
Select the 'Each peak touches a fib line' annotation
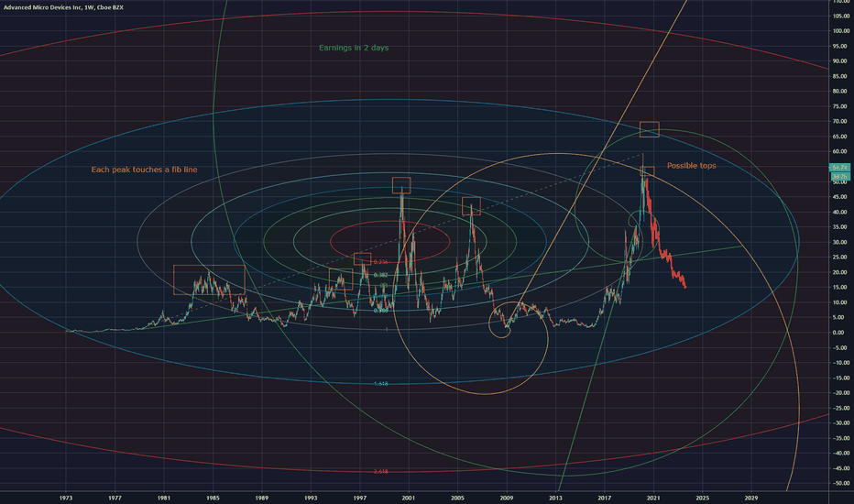(145, 170)
